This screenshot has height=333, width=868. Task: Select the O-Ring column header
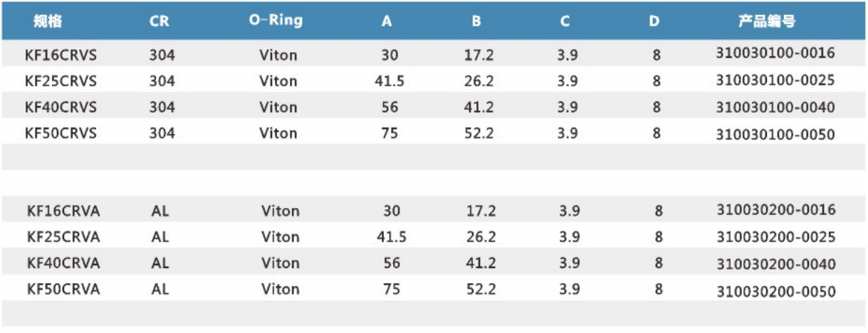click(x=276, y=20)
